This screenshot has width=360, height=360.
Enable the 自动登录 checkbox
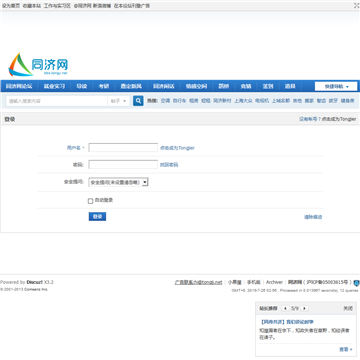pos(90,201)
